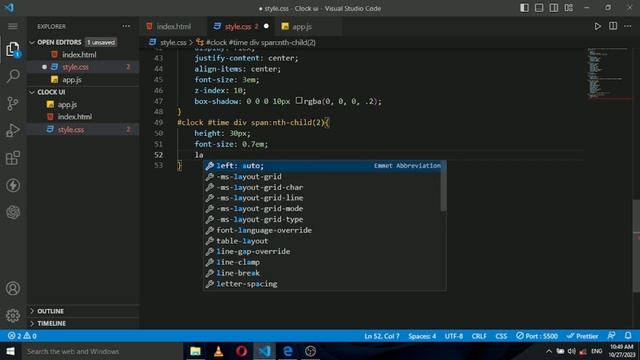The height and width of the screenshot is (360, 640).
Task: Choose '-ms-layout-grid-line' suggestion
Action: (x=322, y=198)
